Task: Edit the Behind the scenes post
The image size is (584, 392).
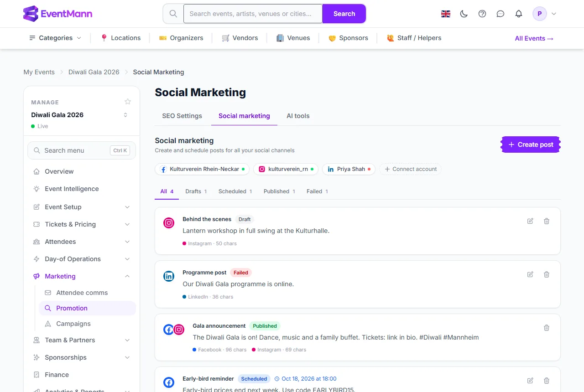Action: pyautogui.click(x=530, y=221)
